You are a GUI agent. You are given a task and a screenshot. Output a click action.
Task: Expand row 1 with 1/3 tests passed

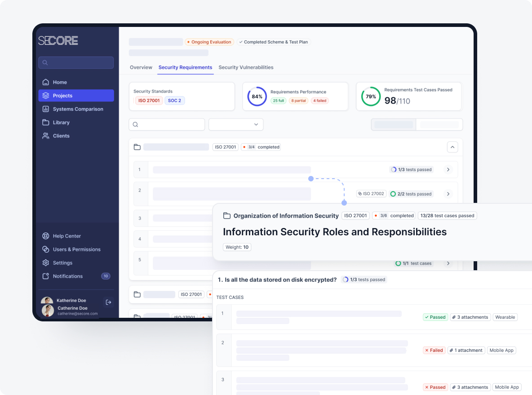[448, 170]
